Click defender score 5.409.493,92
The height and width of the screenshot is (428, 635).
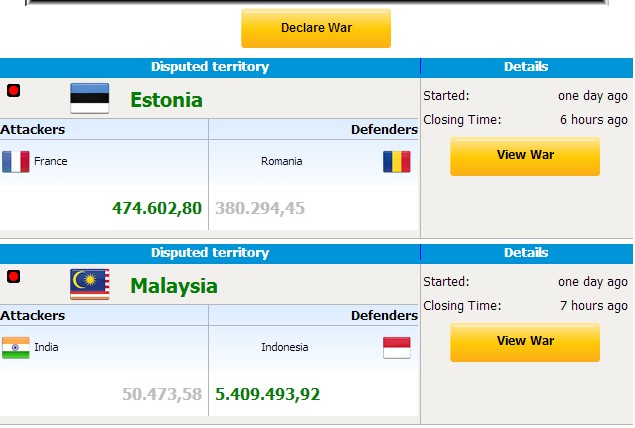coord(267,394)
